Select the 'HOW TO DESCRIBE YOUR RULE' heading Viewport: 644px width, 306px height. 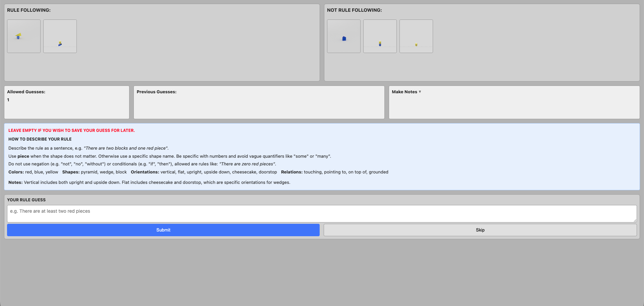(x=40, y=139)
